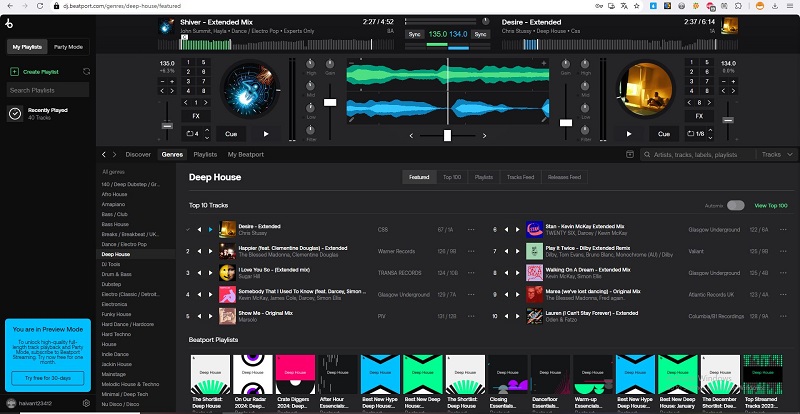Turn the left deck Filter knob
Image resolution: width=800 pixels, height=414 pixels.
pyautogui.click(x=310, y=130)
